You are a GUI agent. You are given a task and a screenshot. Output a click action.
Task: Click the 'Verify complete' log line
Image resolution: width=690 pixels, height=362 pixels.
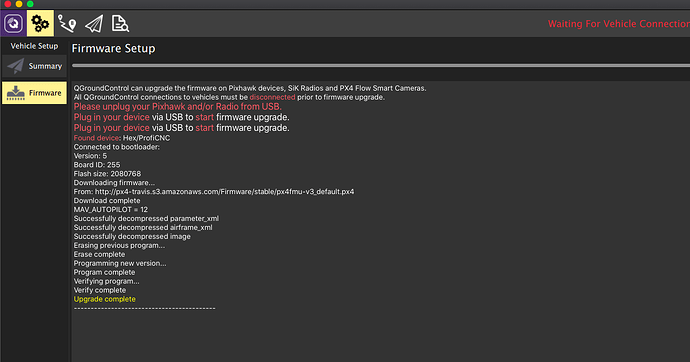100,290
